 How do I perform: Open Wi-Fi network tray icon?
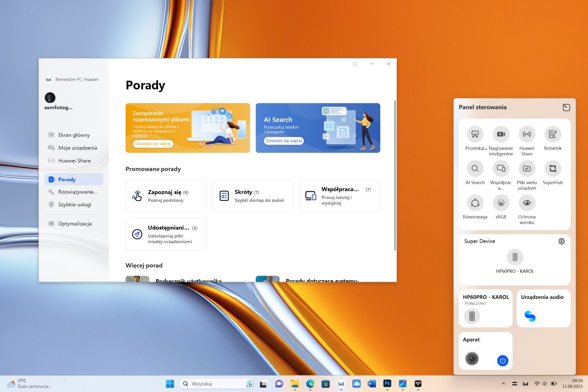point(537,384)
